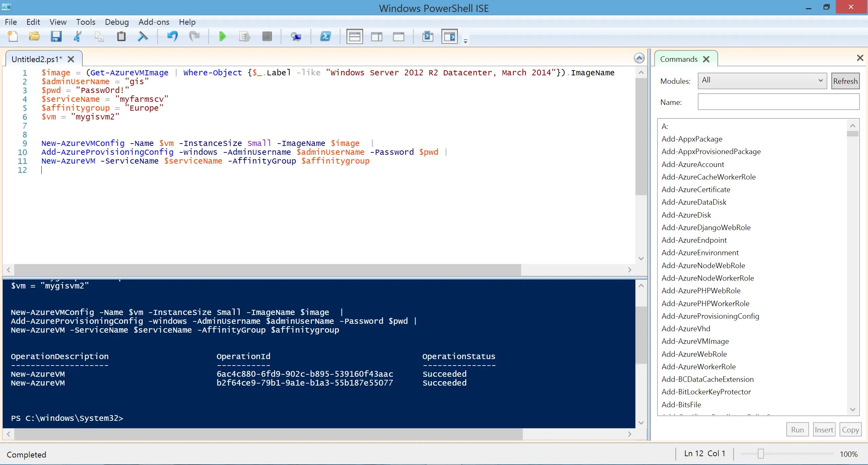
Task: Click script pane horizontal scrollbar right arrow
Action: pyautogui.click(x=630, y=270)
